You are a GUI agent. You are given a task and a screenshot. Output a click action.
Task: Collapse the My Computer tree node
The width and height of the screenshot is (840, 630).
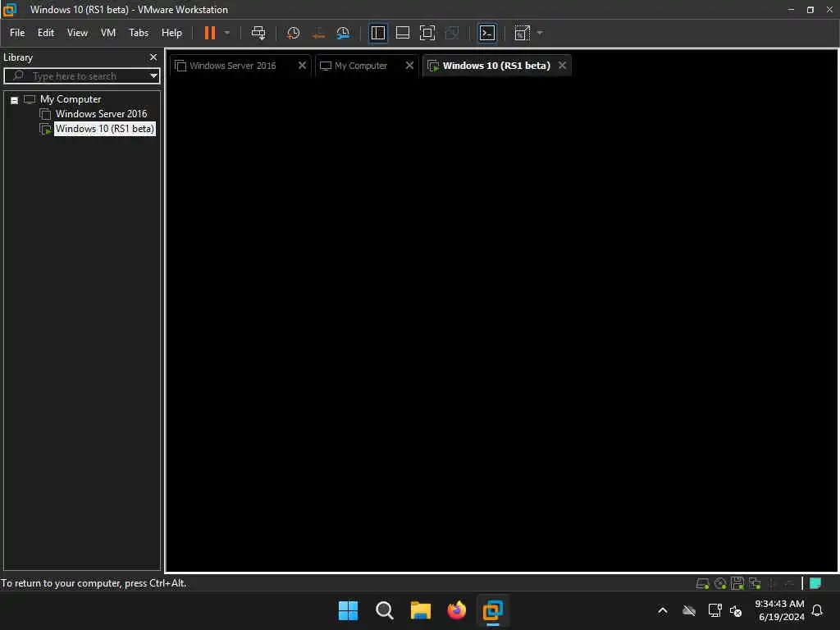click(15, 100)
